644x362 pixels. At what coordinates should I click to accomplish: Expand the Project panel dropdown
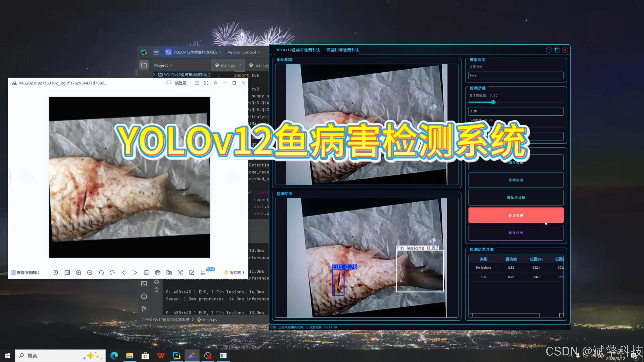(x=163, y=65)
